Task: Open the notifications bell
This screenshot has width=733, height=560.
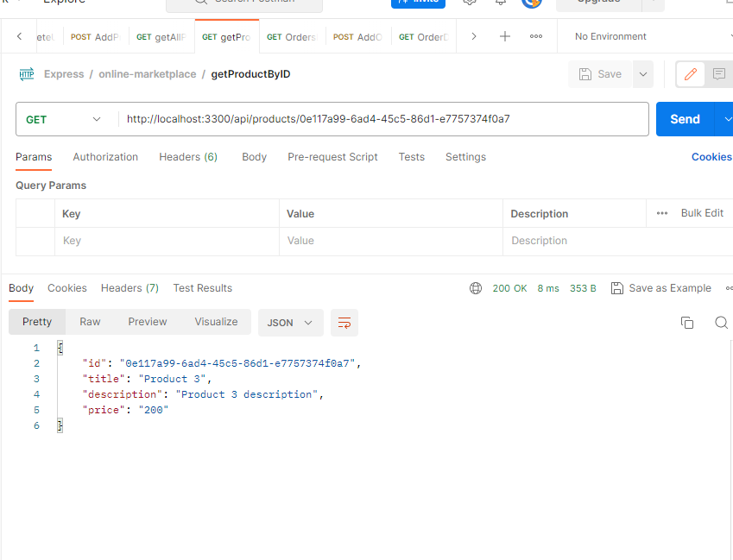Action: coord(501,3)
